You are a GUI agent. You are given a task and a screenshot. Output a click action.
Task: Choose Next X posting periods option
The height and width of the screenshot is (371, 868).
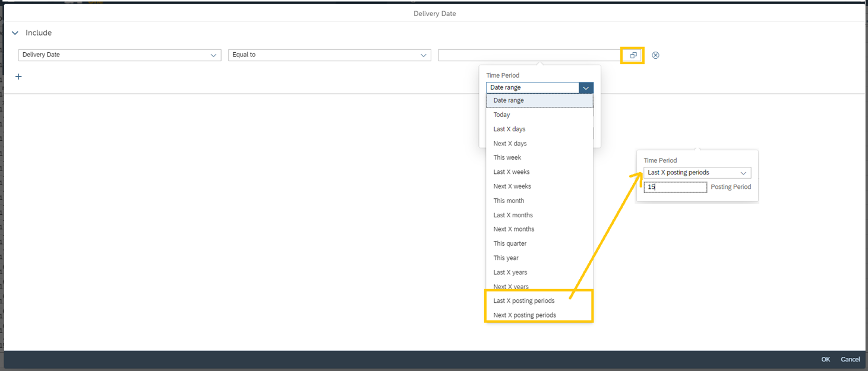click(524, 315)
